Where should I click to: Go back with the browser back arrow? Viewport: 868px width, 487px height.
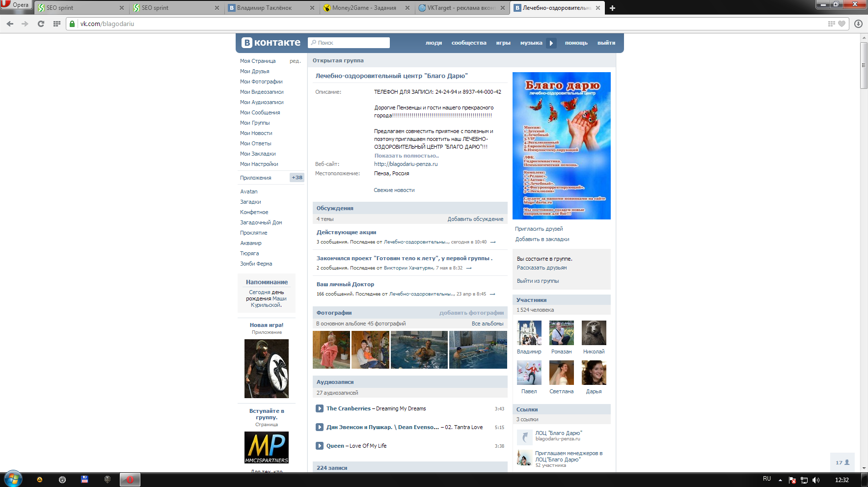(x=10, y=24)
